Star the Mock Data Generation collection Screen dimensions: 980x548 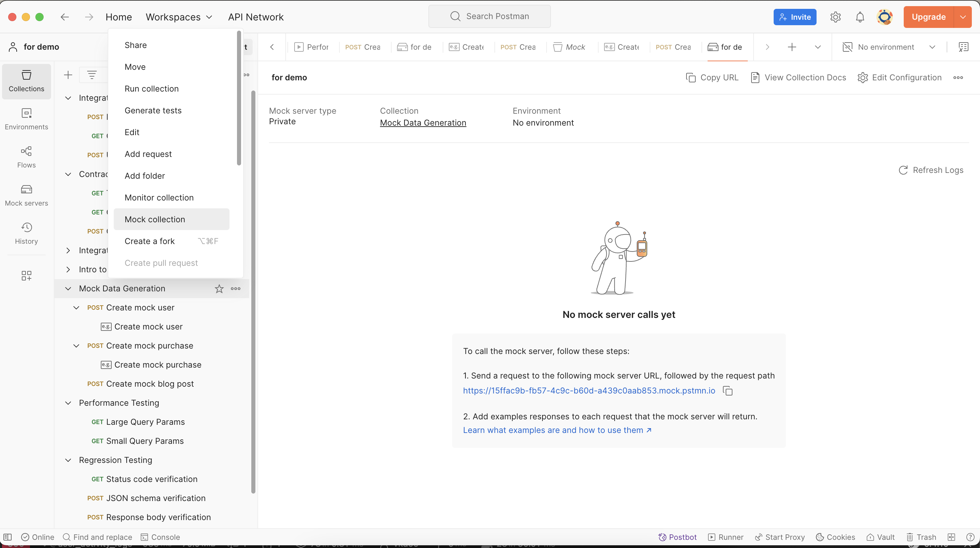click(x=219, y=289)
